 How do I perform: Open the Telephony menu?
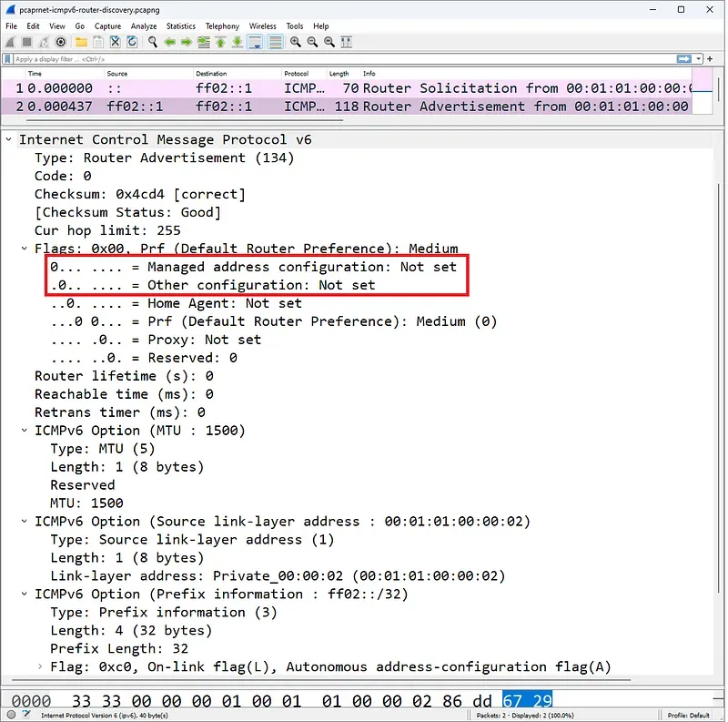coord(222,26)
